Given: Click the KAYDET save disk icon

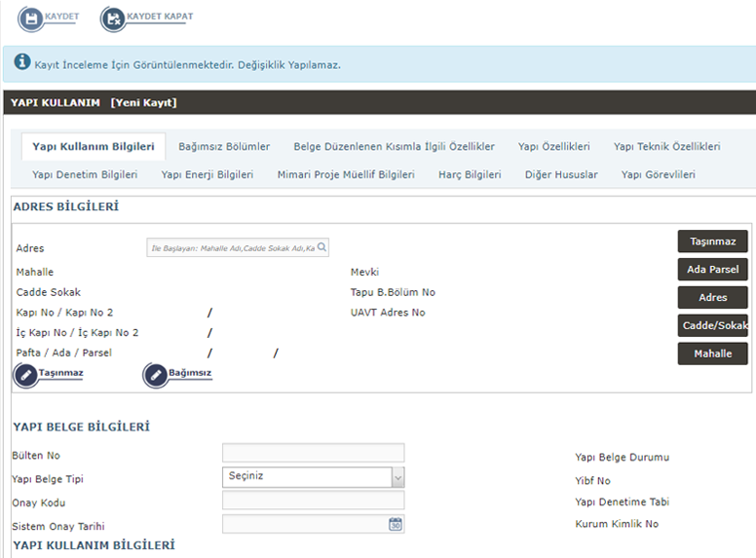Looking at the screenshot, I should tap(30, 19).
